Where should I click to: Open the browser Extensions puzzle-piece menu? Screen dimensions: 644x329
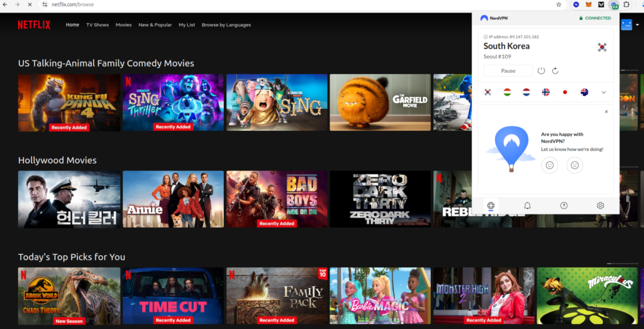coord(626,4)
